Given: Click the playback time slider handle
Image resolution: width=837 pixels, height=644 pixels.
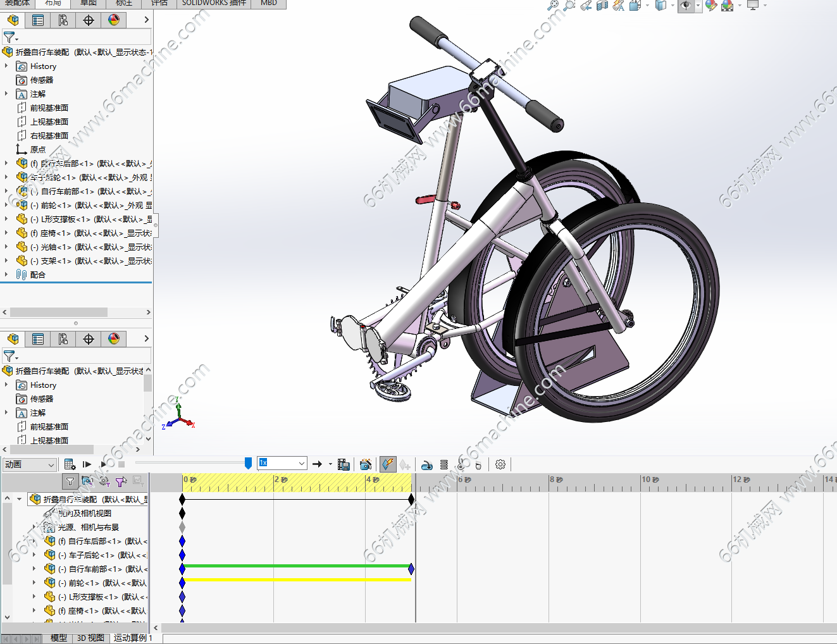Looking at the screenshot, I should tap(248, 464).
